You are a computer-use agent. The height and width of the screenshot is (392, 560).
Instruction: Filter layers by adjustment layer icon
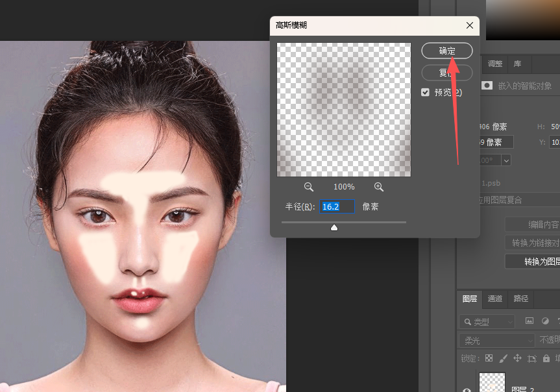point(545,321)
